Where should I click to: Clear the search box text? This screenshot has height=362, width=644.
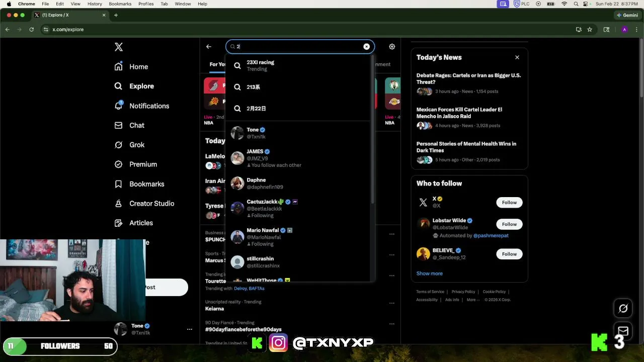click(366, 47)
